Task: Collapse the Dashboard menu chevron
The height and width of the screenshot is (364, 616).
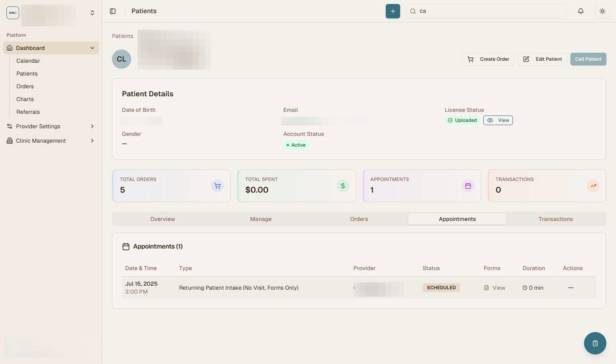Action: pos(92,48)
